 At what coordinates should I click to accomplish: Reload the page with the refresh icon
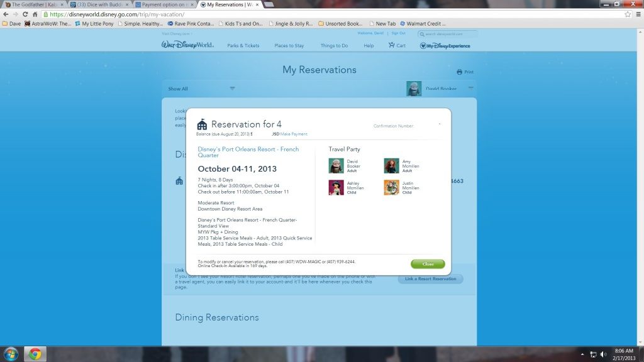click(25, 14)
